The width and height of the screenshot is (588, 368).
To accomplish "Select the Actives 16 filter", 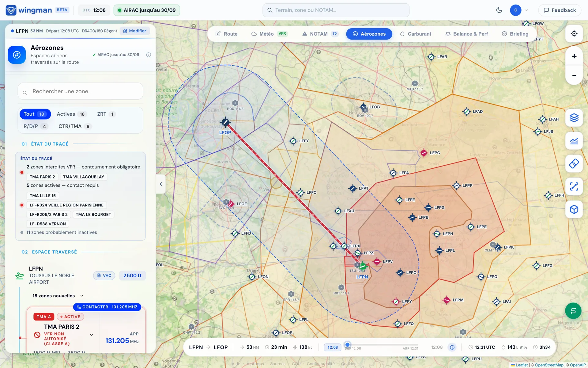I will pyautogui.click(x=71, y=114).
